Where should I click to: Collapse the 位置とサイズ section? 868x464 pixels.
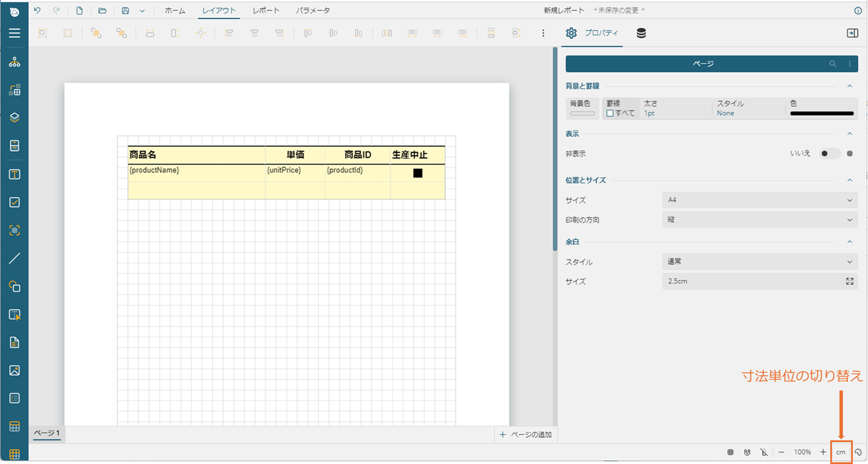coord(850,180)
